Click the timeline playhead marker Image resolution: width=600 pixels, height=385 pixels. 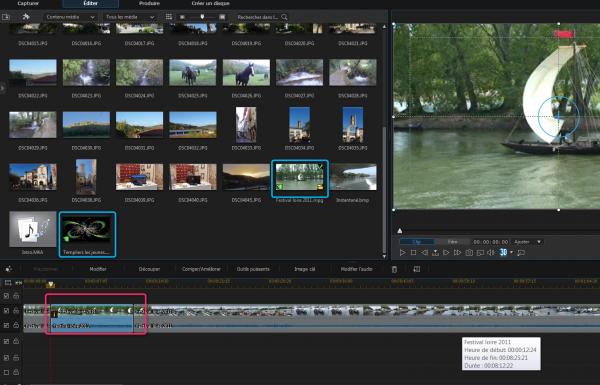coord(50,285)
